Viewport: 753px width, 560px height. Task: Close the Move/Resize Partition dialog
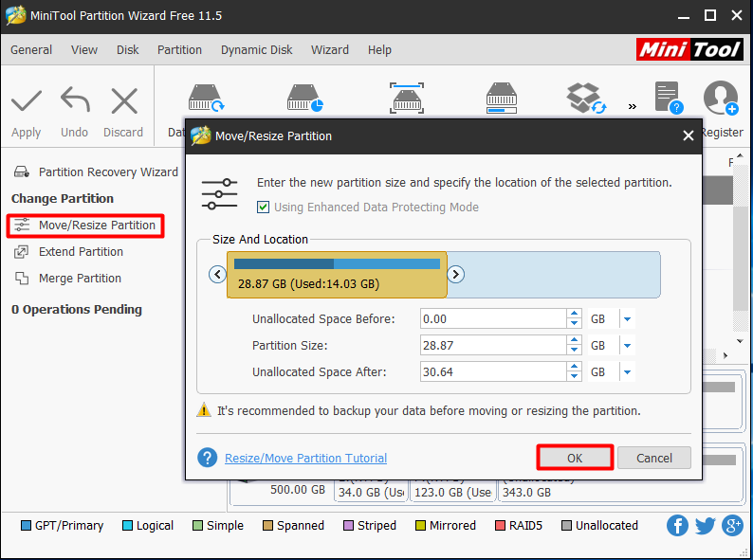click(x=689, y=135)
